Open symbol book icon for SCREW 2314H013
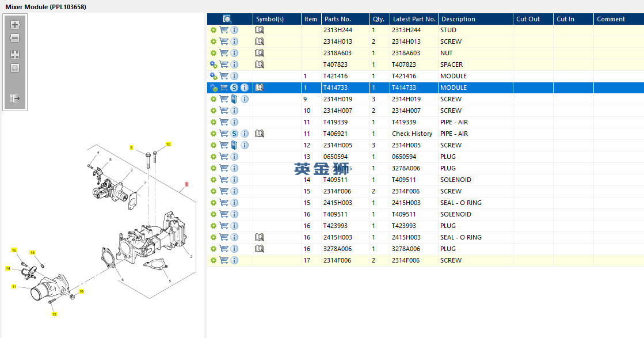 coord(259,41)
